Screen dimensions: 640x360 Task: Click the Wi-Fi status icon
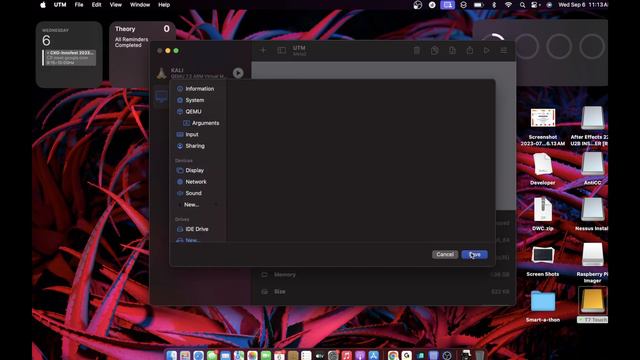pos(508,5)
